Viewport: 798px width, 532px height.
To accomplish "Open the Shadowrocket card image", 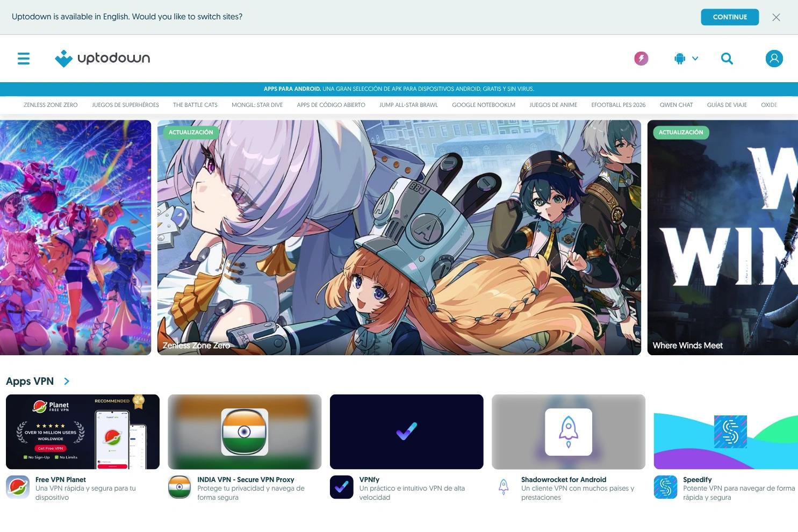I will tap(569, 432).
